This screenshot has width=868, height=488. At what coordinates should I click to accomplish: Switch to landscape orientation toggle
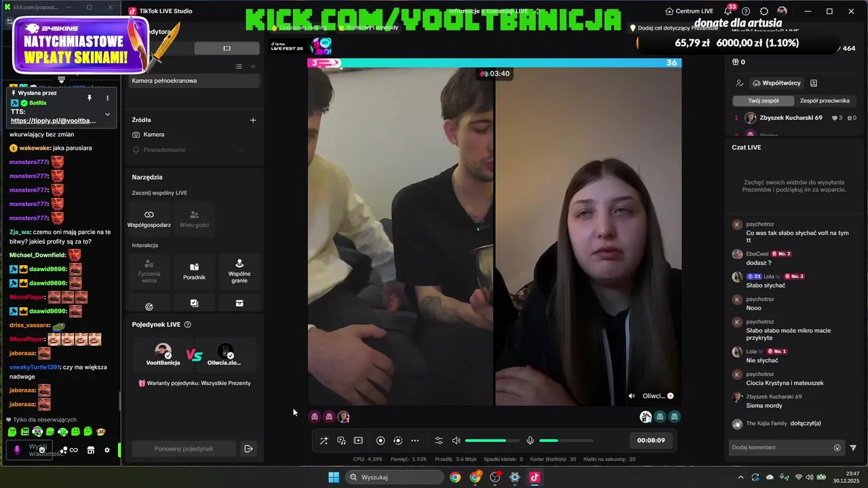(226, 48)
